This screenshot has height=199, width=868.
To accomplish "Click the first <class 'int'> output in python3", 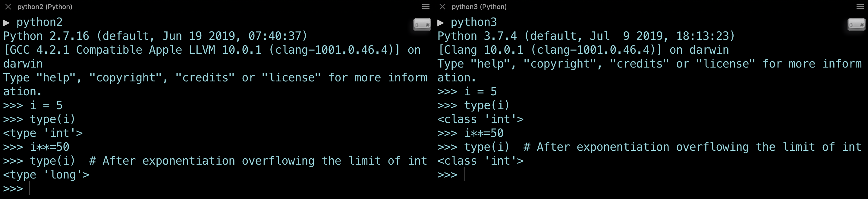I will 480,119.
